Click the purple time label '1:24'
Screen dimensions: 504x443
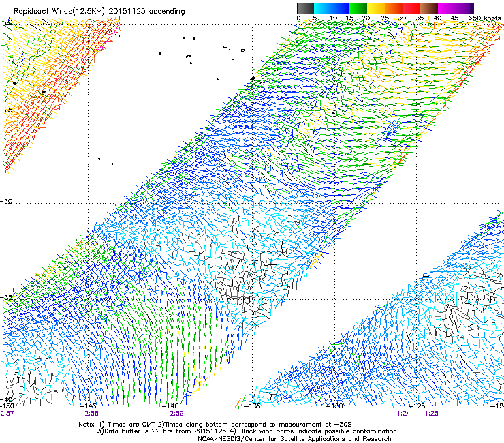pos(404,414)
